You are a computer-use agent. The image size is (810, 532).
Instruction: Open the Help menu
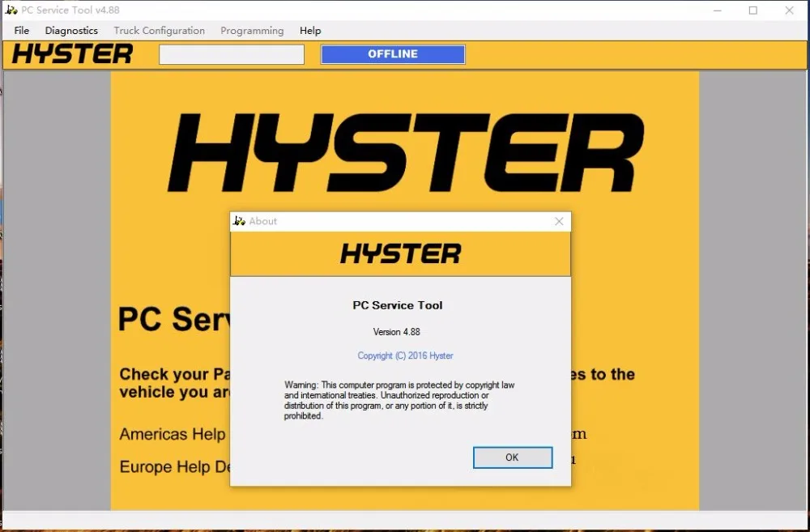(310, 31)
